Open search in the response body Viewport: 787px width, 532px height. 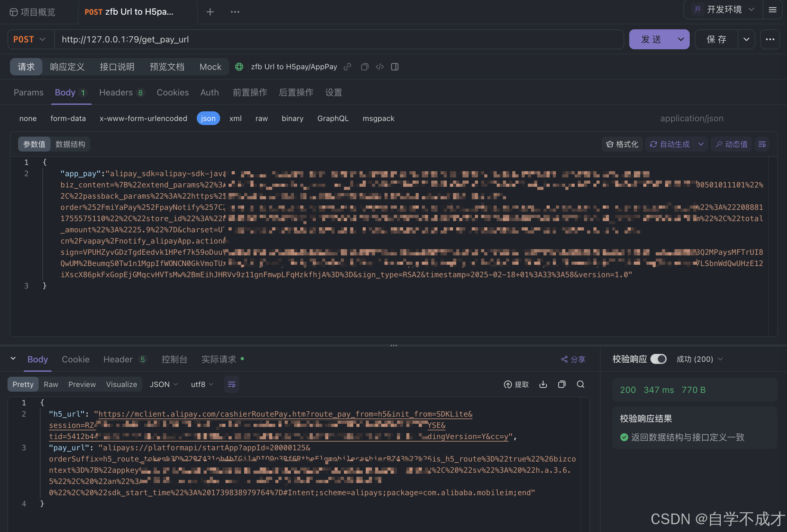(581, 384)
